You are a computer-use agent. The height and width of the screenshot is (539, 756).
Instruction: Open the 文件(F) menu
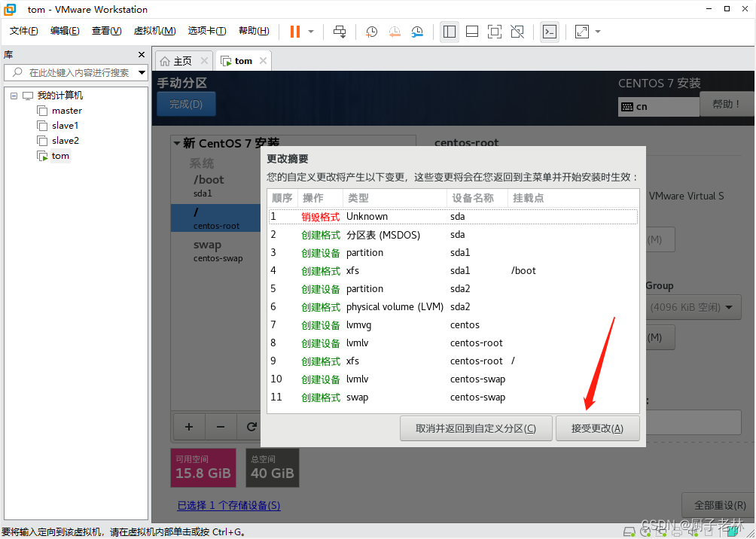[23, 31]
